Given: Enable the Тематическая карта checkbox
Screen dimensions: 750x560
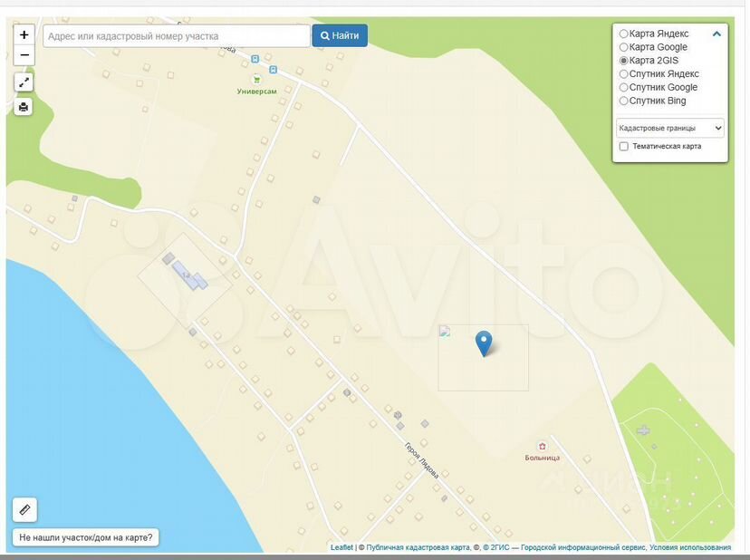Looking at the screenshot, I should [623, 146].
